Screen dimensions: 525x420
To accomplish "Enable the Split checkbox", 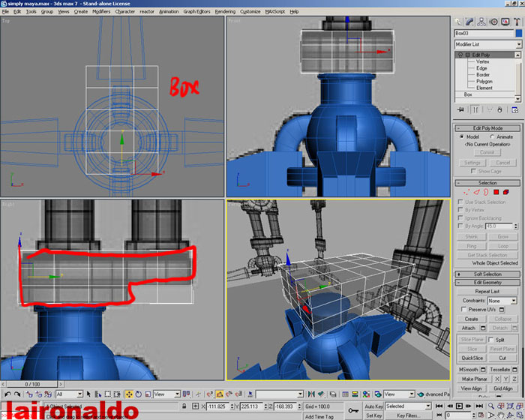I will point(490,340).
